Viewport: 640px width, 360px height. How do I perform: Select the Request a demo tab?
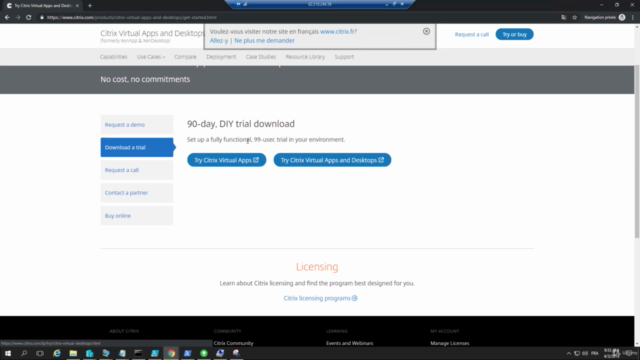point(137,124)
